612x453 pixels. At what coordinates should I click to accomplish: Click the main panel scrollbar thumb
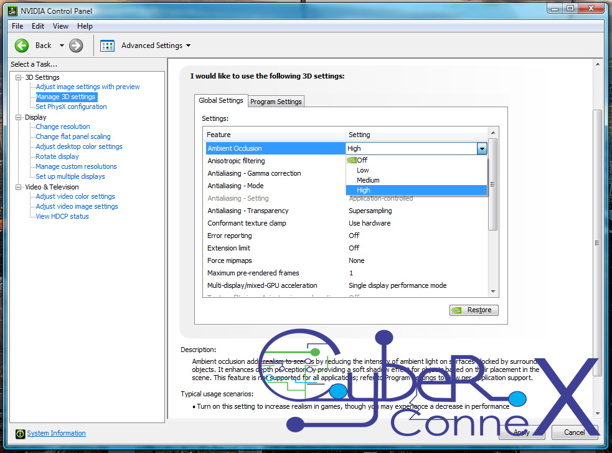(x=597, y=243)
